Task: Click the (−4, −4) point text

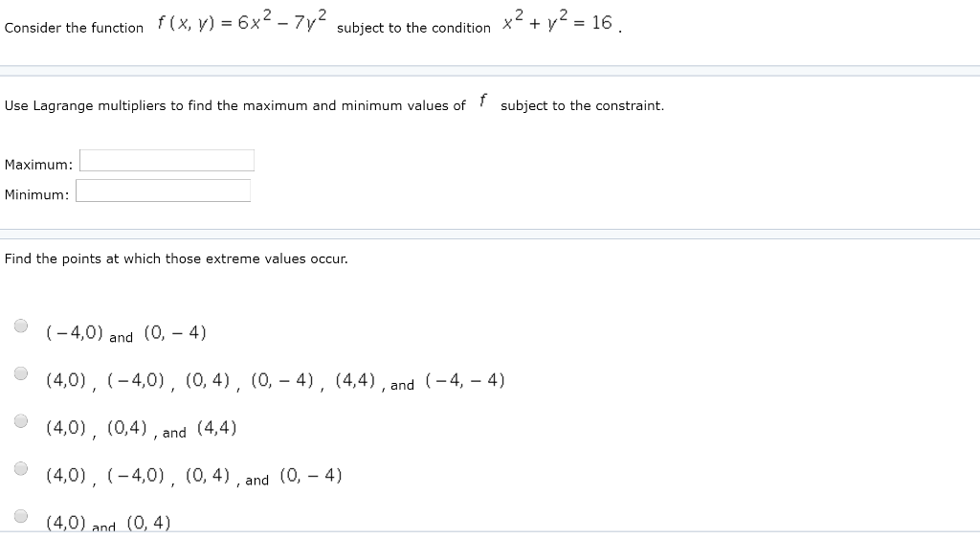Action: coord(465,380)
